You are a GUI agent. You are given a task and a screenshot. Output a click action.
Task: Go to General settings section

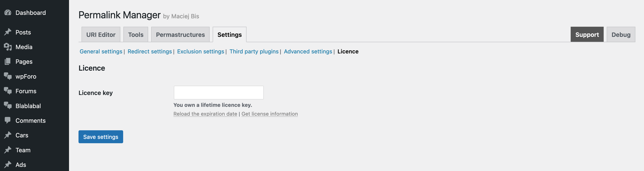point(101,51)
